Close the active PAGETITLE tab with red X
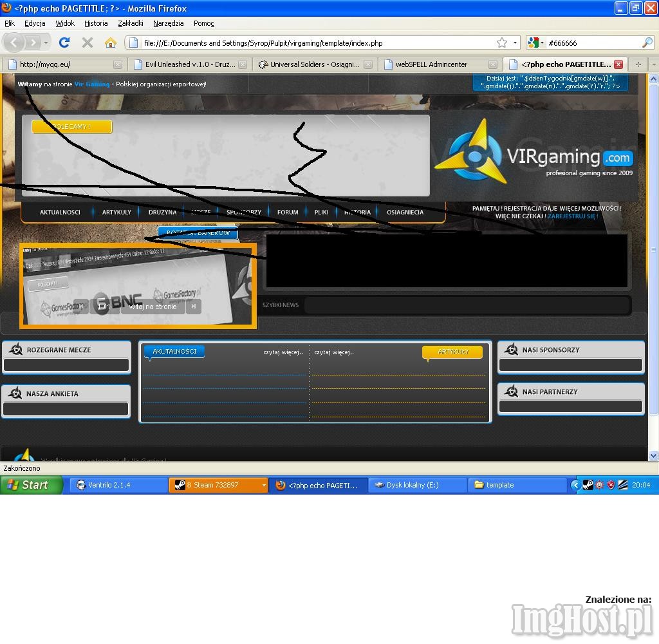659x644 pixels. pos(618,64)
